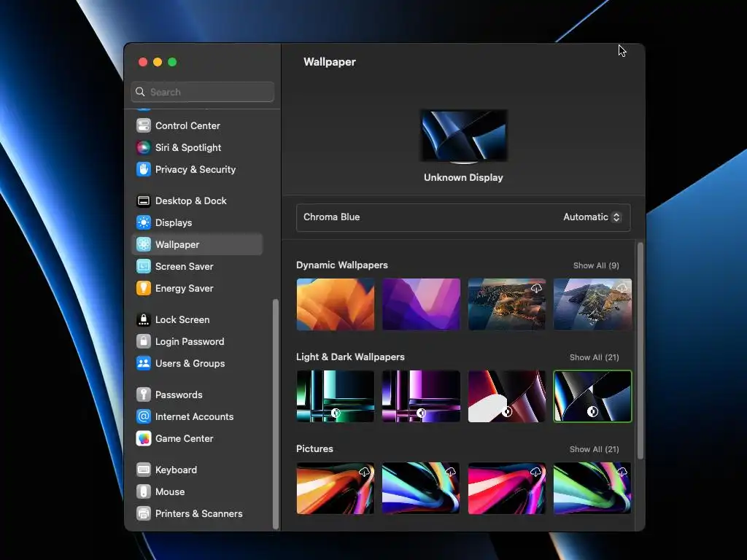Viewport: 747px width, 560px height.
Task: Open the Screen Saver icon
Action: [x=144, y=267]
